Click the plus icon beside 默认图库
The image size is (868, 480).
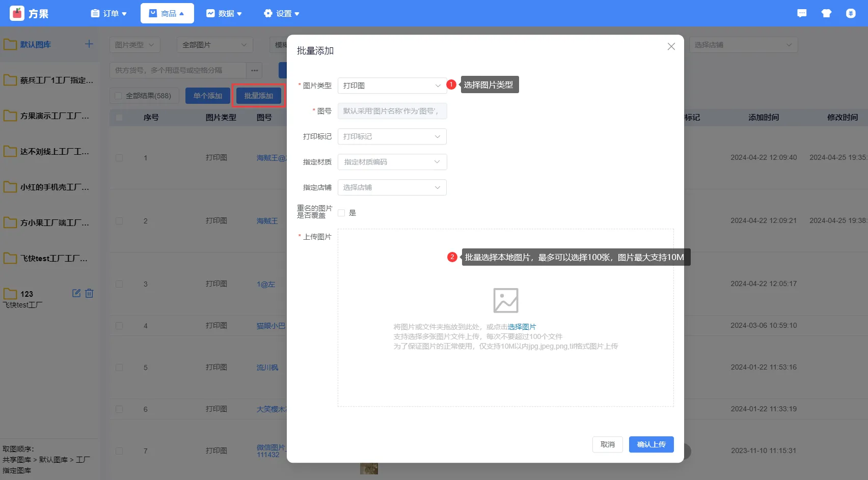[89, 44]
